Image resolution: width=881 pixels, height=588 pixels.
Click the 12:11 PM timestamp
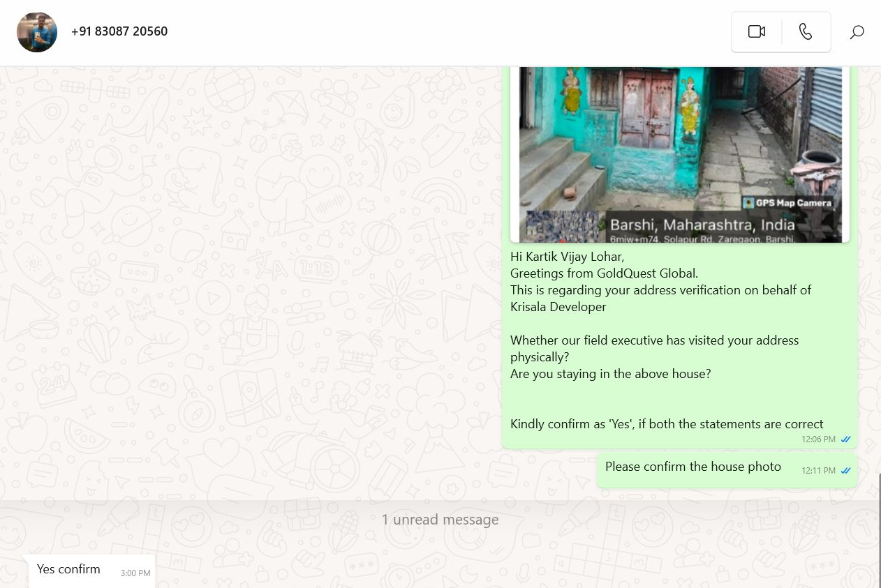[x=818, y=471]
